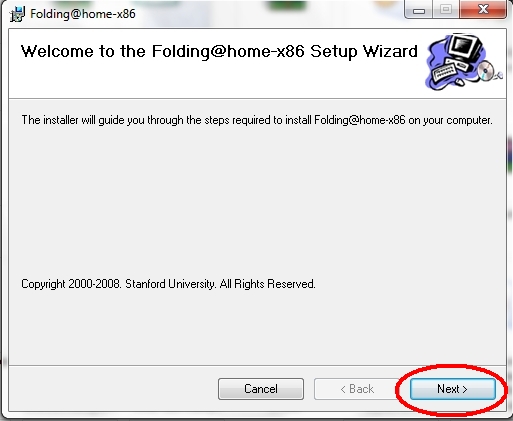Cancel the Folding@home installation
Viewport: 513px width, 421px height.
[261, 389]
